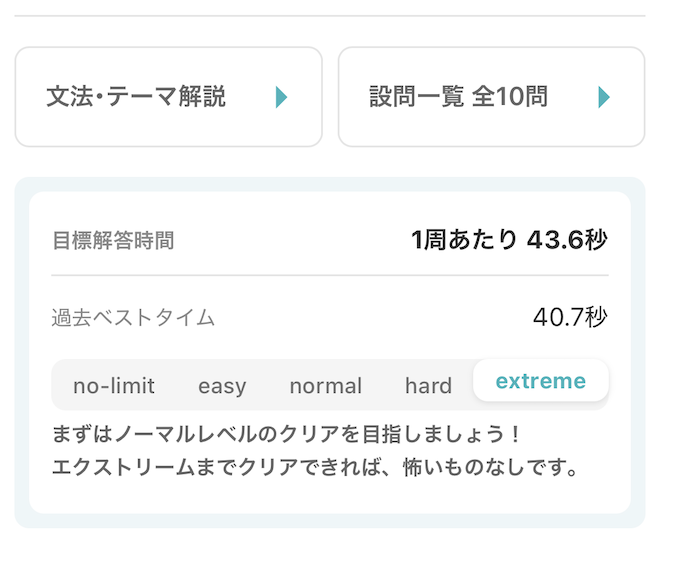This screenshot has height=574, width=678.
Task: Click the 過去ベストタイム label
Action: point(133,318)
